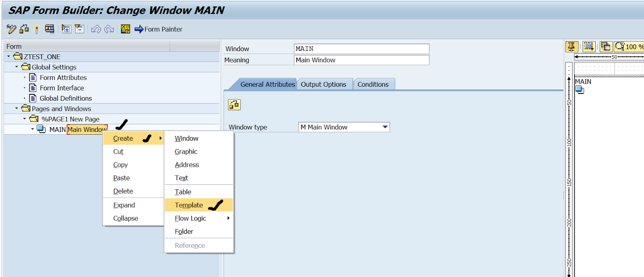Click the Undo arrow icon
The height and width of the screenshot is (277, 644).
click(96, 29)
